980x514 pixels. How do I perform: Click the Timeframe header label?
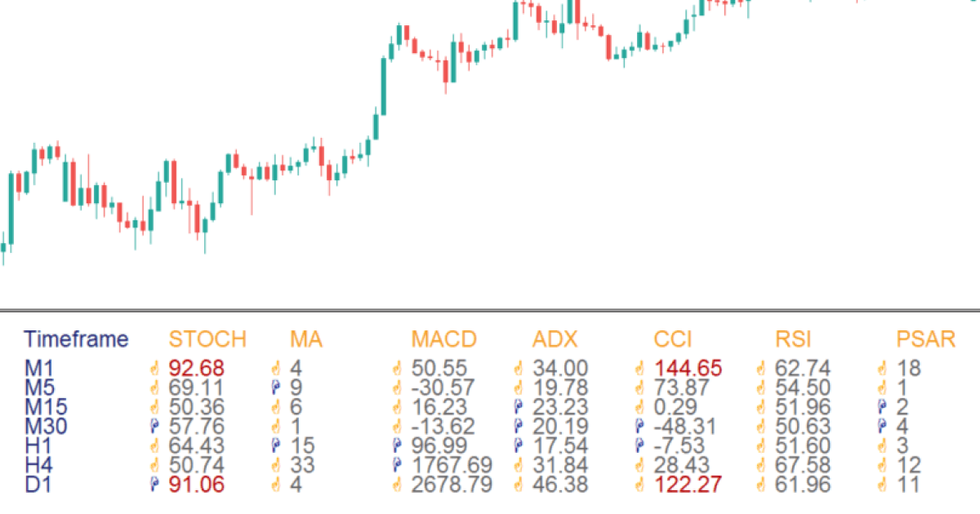[x=76, y=339]
